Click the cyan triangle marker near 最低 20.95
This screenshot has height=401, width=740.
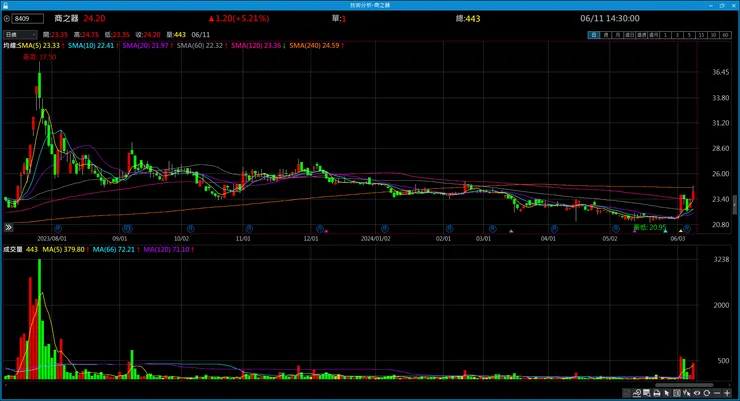[665, 231]
